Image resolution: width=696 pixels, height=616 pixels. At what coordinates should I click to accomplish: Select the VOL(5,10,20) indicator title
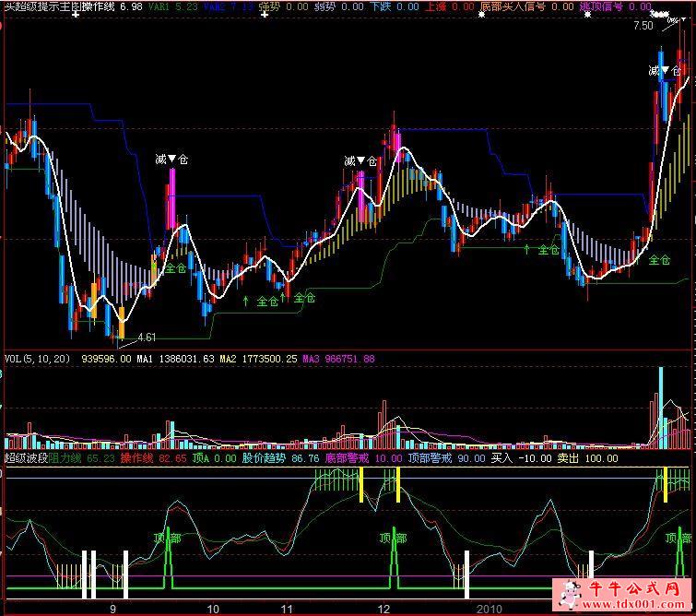point(37,359)
